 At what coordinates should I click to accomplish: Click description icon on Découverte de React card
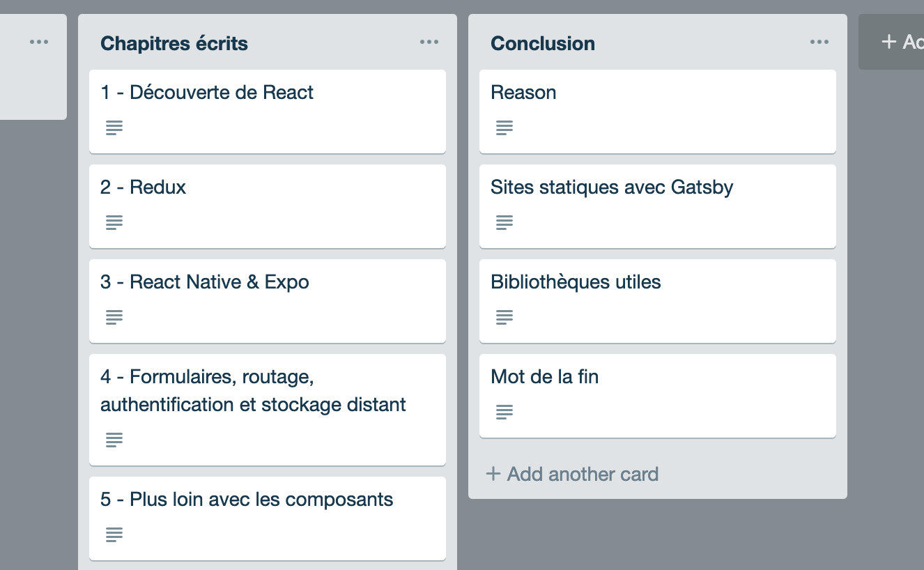point(114,128)
